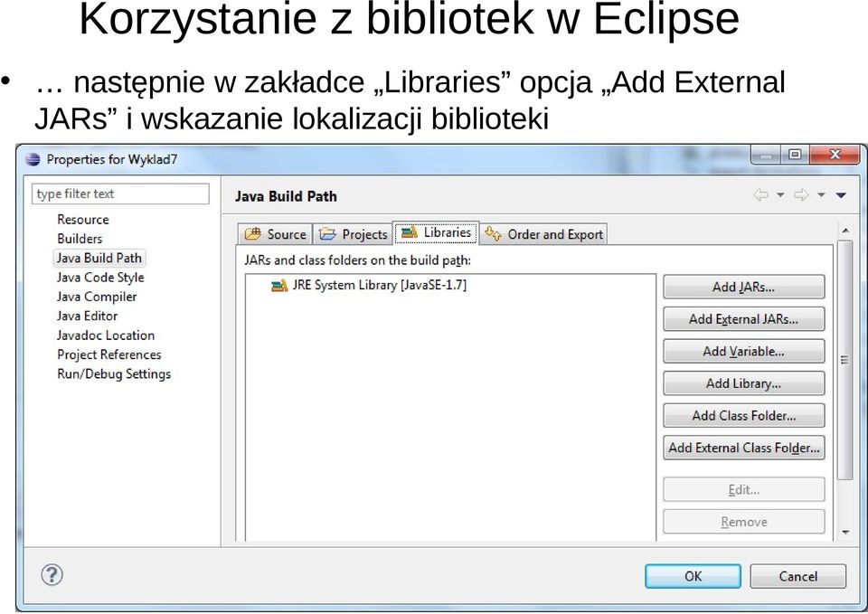868x614 pixels.
Task: Maximize the Properties dialog window
Action: pyautogui.click(x=795, y=155)
